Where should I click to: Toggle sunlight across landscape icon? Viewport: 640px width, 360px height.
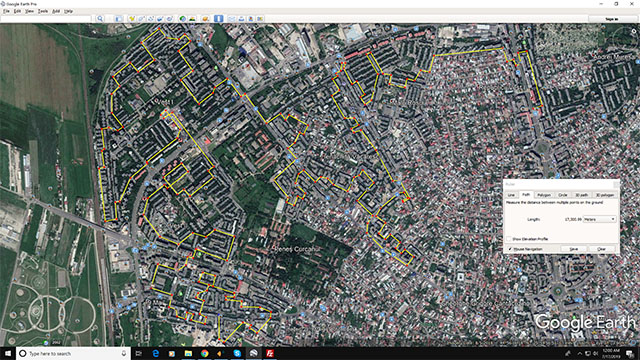(x=192, y=18)
